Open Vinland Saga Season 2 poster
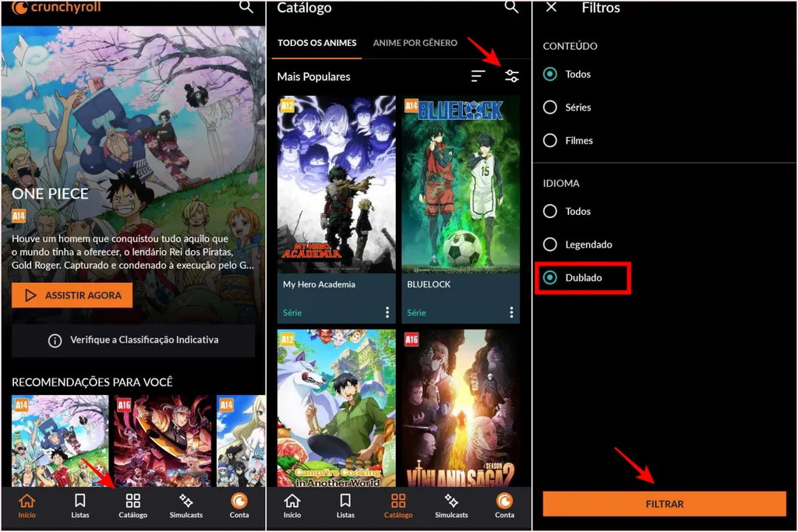Screen dimensions: 798x532 (x=461, y=408)
